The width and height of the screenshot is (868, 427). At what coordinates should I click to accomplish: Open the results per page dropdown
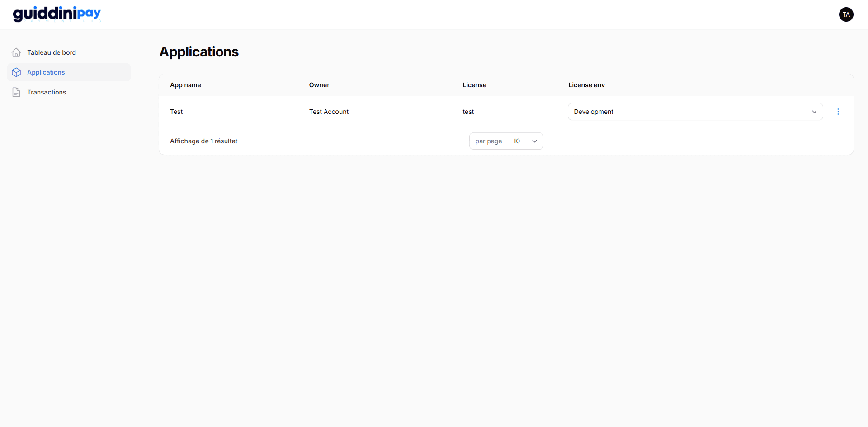click(524, 141)
